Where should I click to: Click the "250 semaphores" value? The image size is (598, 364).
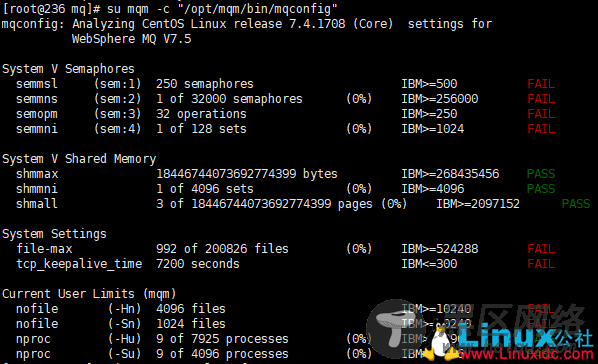pos(205,84)
